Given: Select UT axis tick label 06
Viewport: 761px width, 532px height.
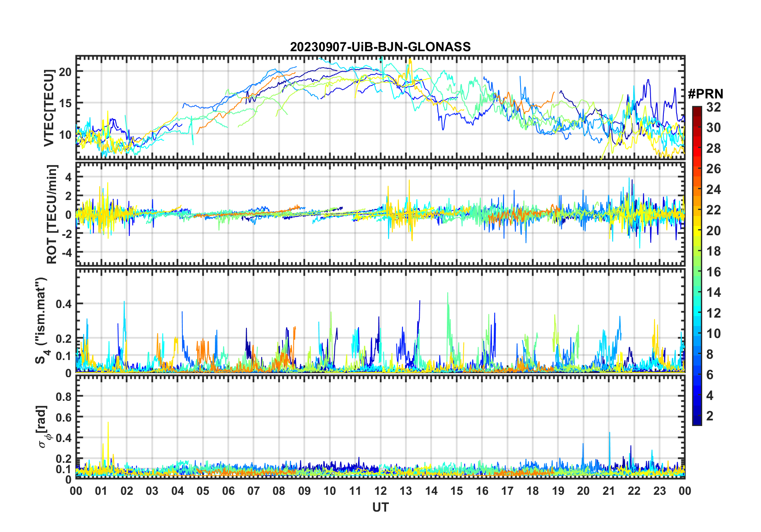Looking at the screenshot, I should pyautogui.click(x=228, y=491).
